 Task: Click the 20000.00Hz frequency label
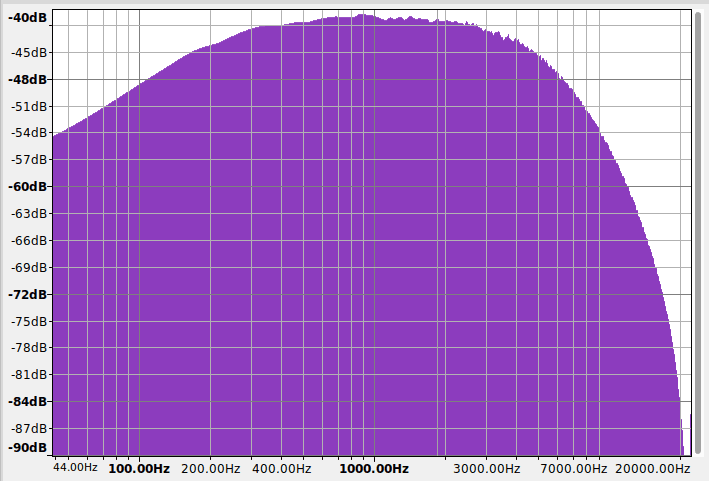pyautogui.click(x=652, y=468)
